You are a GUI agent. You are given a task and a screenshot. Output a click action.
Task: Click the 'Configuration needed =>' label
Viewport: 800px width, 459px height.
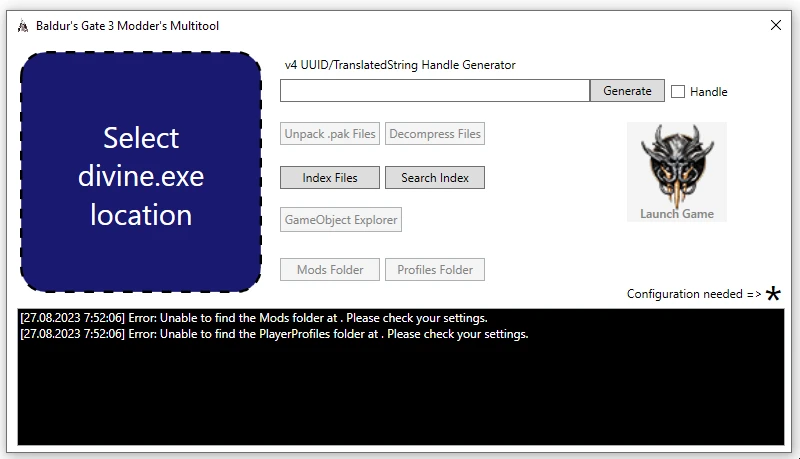point(694,294)
